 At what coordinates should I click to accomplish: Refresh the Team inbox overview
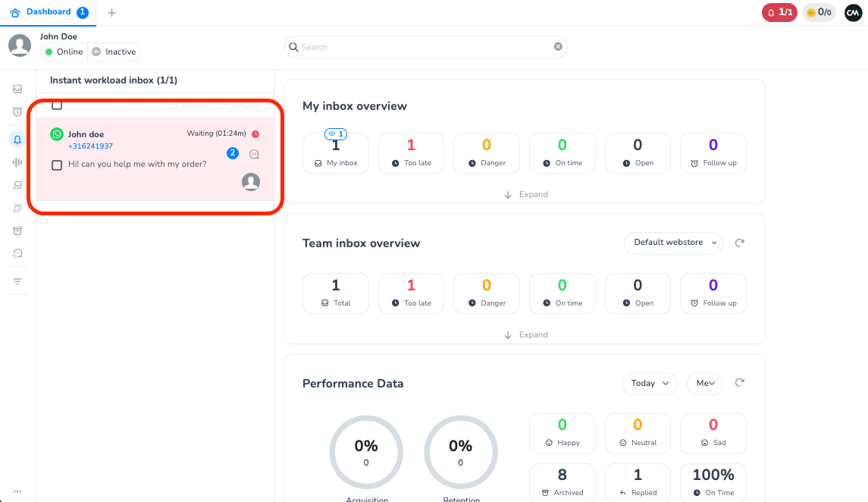tap(740, 243)
